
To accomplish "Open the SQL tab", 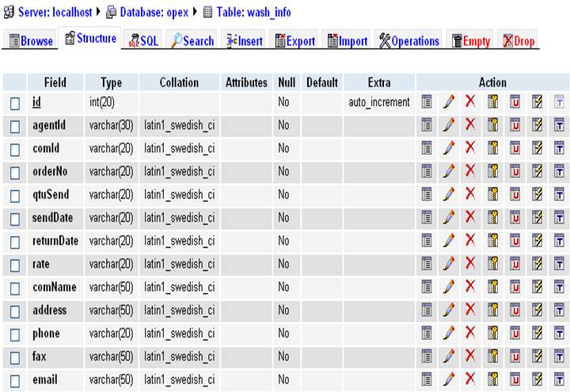I will pyautogui.click(x=143, y=41).
